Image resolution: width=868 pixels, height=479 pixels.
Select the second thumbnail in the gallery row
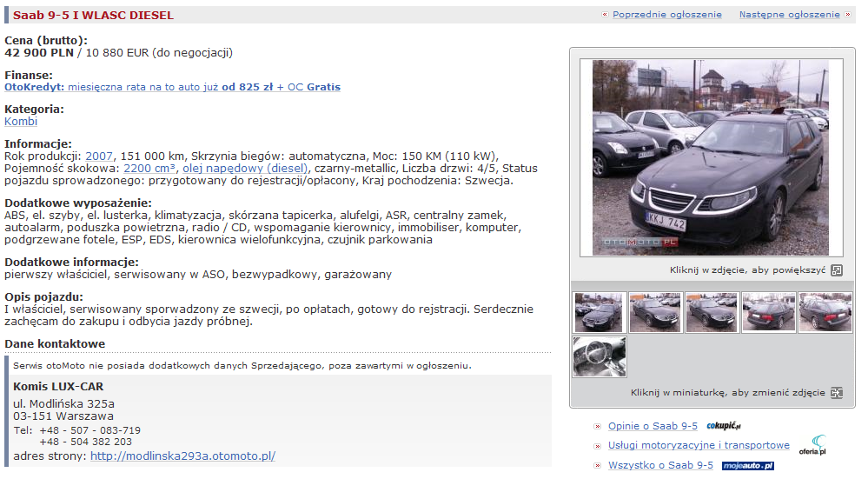[x=655, y=312]
